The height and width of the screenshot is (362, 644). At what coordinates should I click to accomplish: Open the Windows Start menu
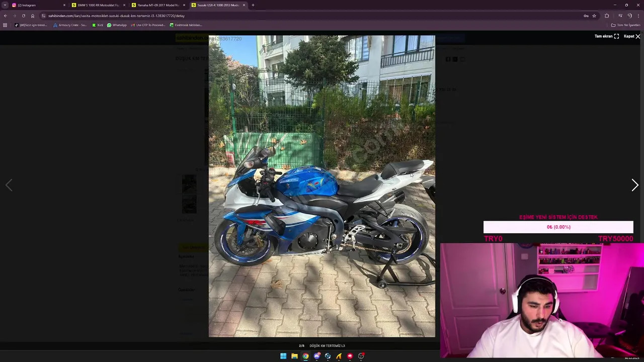coord(283,356)
